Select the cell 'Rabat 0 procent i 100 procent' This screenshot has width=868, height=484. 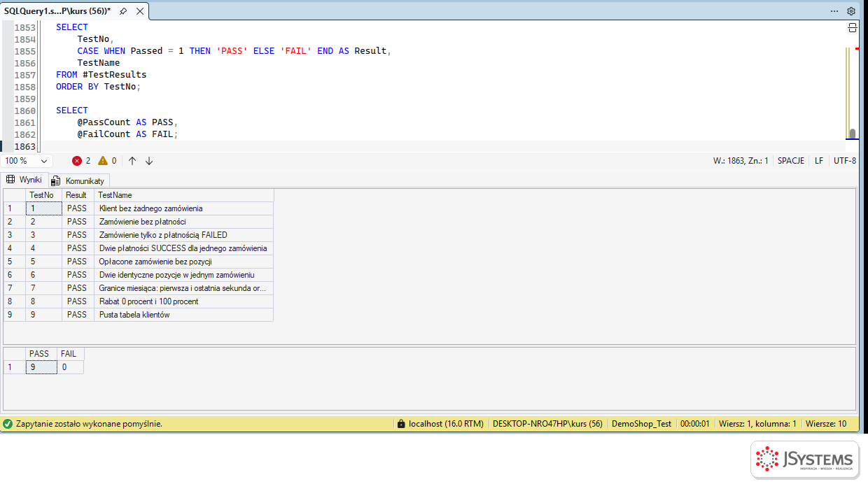pyautogui.click(x=183, y=301)
